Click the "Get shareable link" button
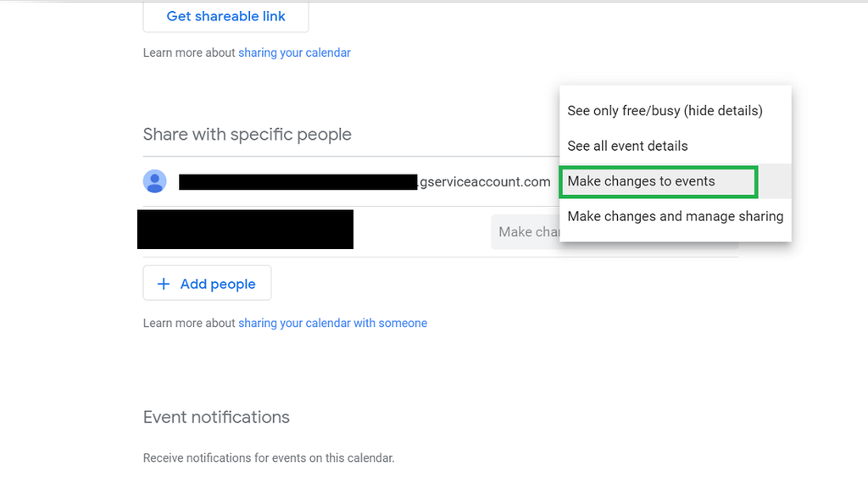The image size is (868, 477). tap(225, 16)
